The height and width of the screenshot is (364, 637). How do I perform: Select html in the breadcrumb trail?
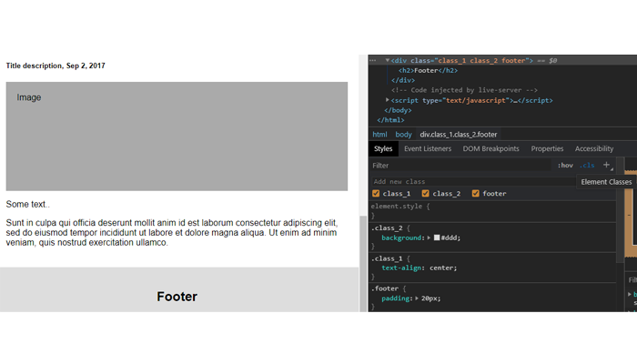379,135
